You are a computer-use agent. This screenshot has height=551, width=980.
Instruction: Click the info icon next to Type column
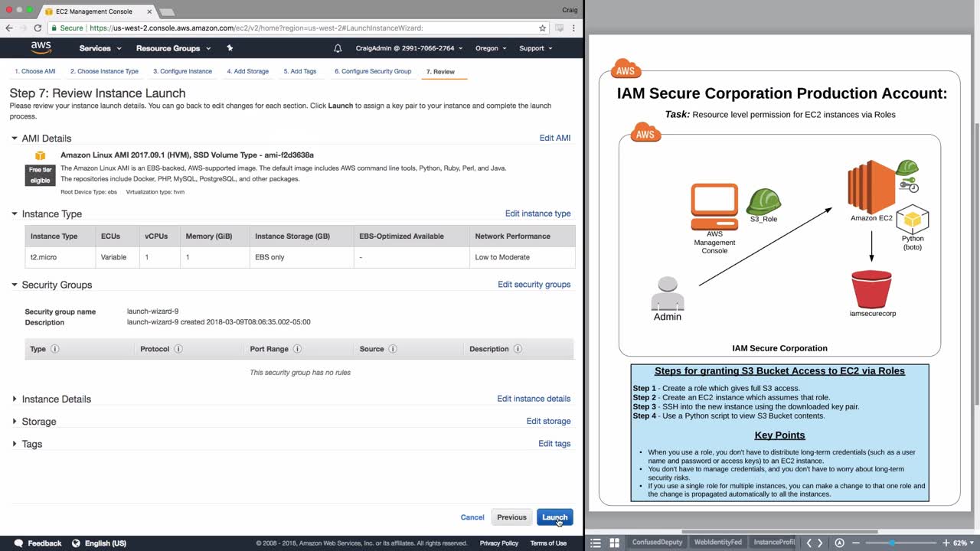(54, 349)
